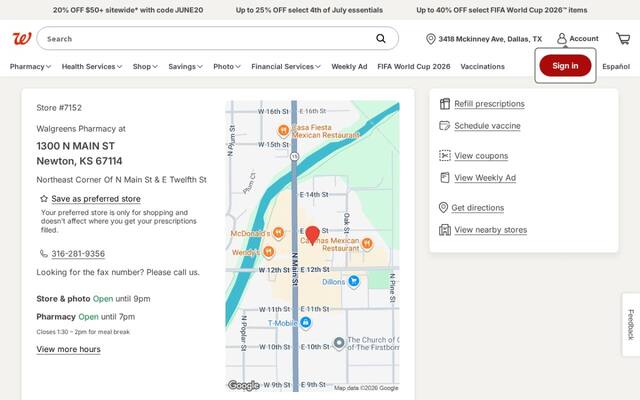Viewport: 640px width, 400px height.
Task: Click the search magnifier icon
Action: point(380,38)
